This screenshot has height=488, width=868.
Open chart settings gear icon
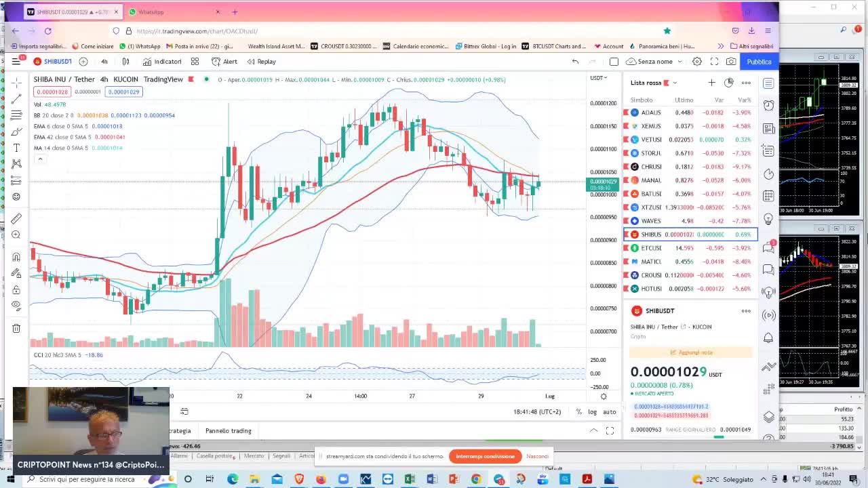pyautogui.click(x=697, y=62)
